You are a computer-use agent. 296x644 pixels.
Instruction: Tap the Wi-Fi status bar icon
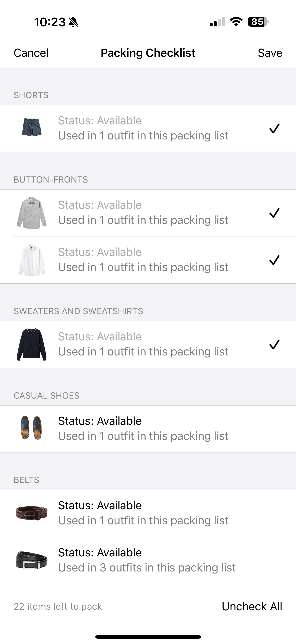[x=236, y=22]
